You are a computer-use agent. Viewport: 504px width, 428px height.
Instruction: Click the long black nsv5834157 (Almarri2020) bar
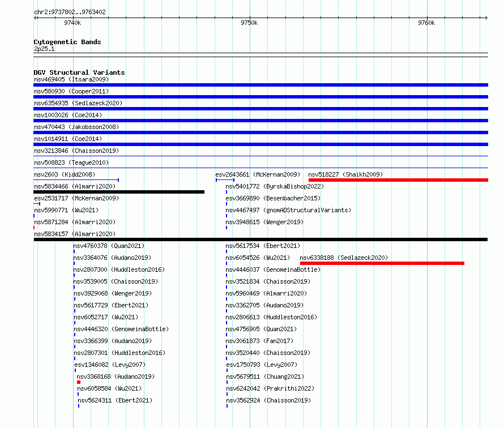[x=260, y=239]
